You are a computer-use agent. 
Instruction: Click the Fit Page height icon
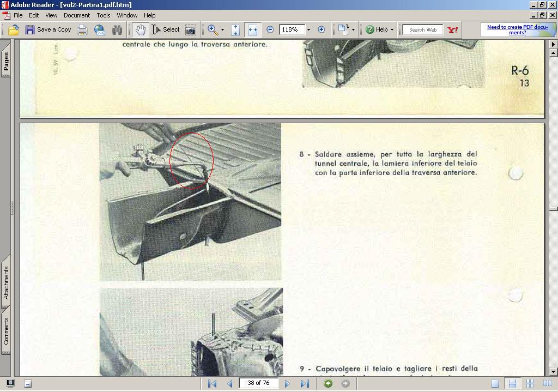(x=235, y=30)
